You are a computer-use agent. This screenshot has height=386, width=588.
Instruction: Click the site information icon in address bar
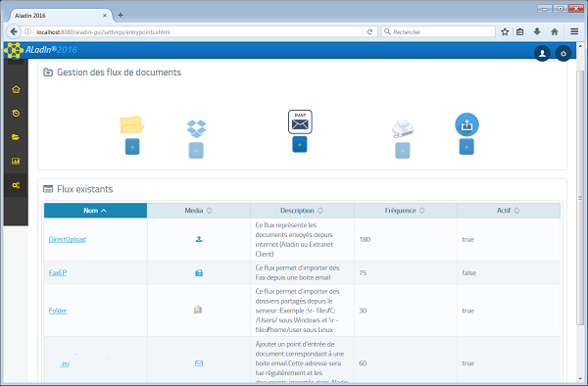point(27,32)
